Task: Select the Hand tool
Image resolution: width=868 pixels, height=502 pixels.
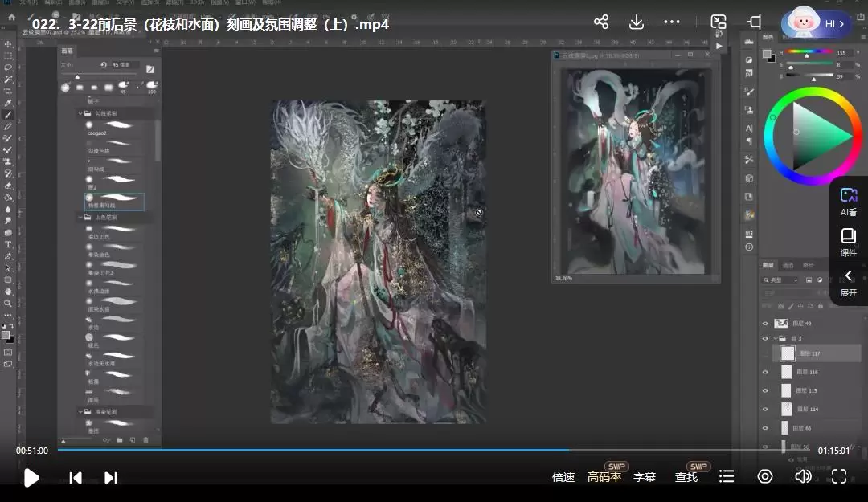Action: 8,291
